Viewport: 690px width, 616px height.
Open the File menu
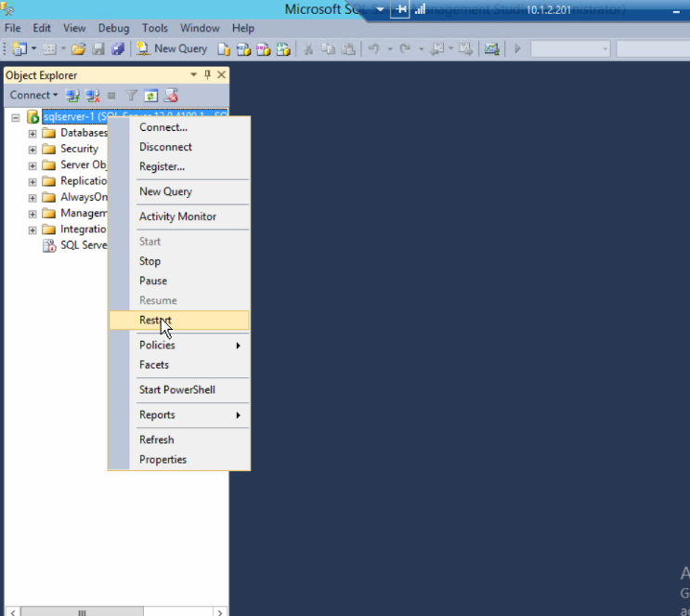(x=12, y=28)
